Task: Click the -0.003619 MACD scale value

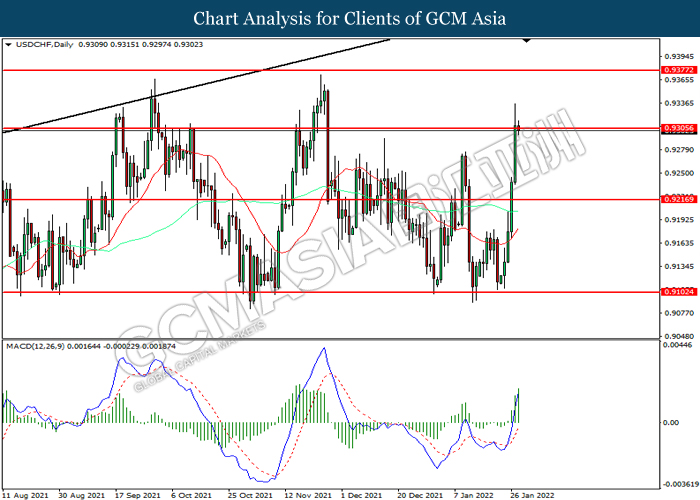Action: tap(680, 484)
